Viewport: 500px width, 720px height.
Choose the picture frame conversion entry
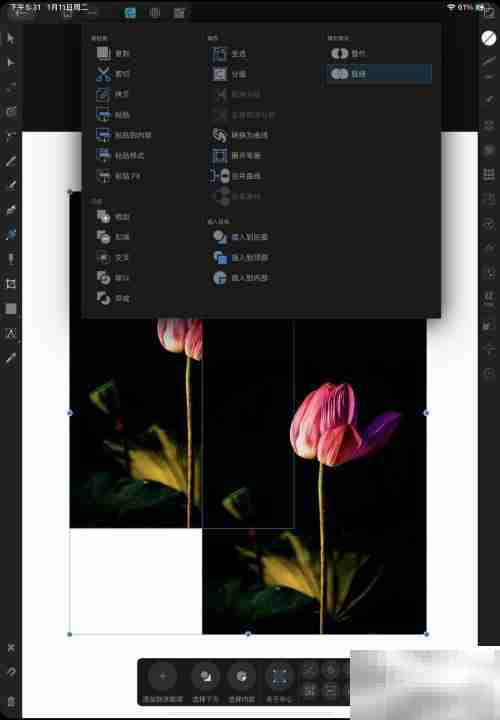point(236,156)
